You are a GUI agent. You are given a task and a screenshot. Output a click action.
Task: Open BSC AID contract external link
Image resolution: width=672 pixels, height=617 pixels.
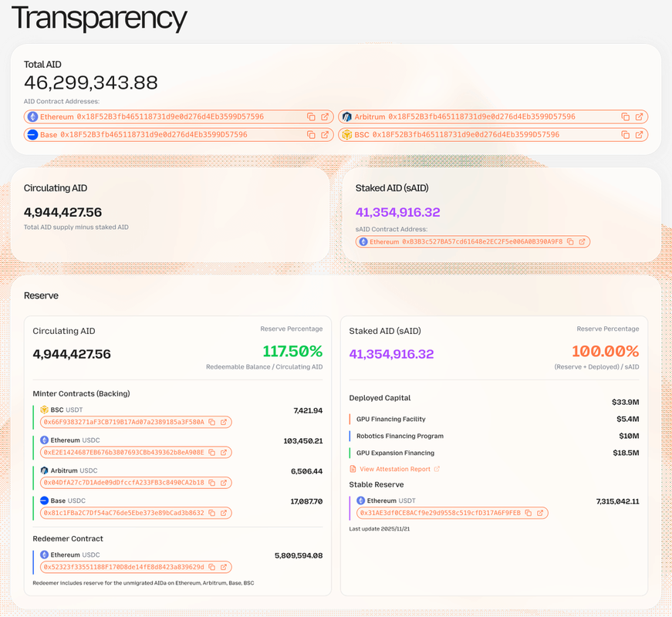click(640, 135)
